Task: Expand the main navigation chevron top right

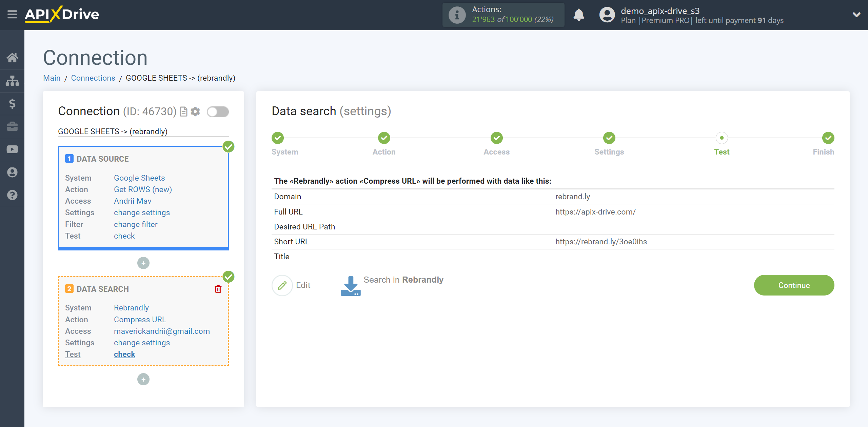Action: click(x=856, y=12)
